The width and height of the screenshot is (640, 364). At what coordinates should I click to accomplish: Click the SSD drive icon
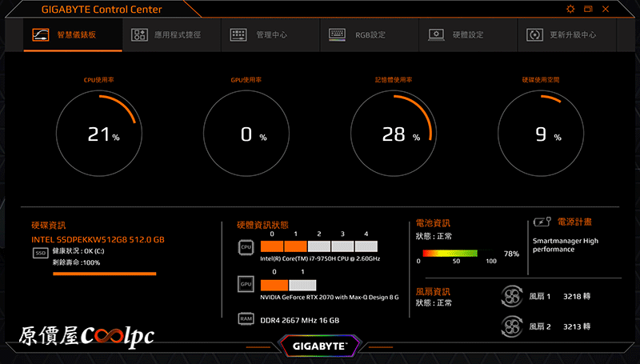coord(41,253)
